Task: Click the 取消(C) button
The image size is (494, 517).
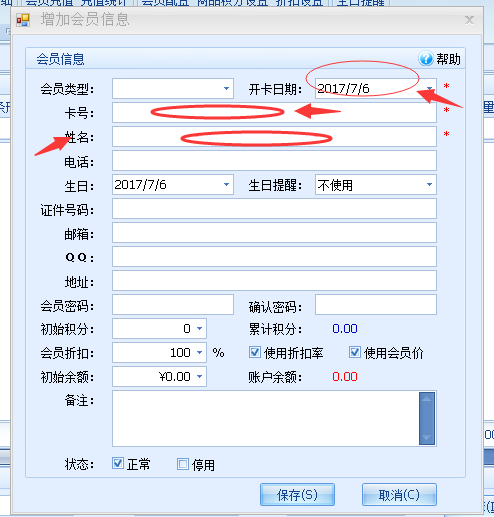Action: 399,495
